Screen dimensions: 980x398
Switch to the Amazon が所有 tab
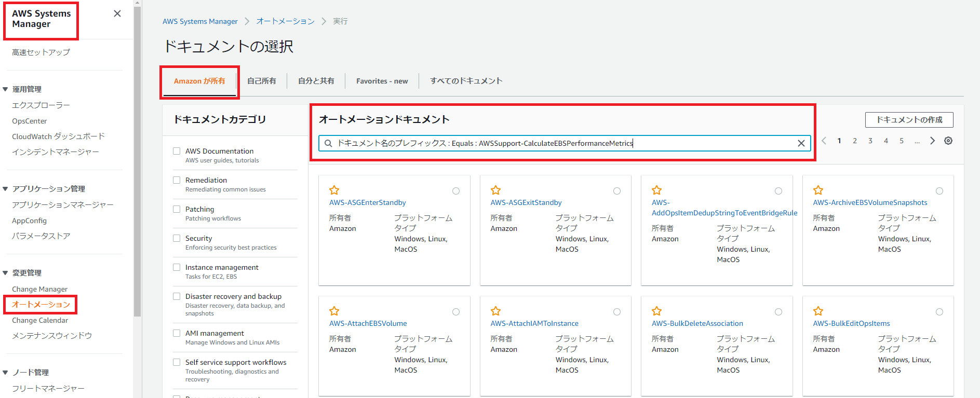(199, 81)
